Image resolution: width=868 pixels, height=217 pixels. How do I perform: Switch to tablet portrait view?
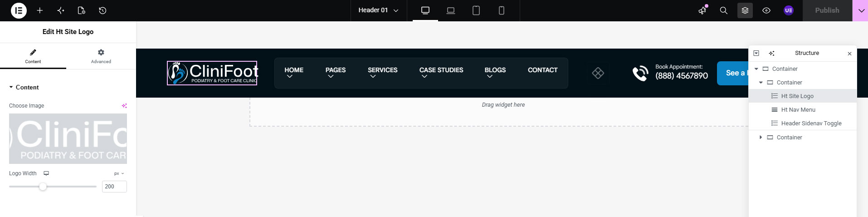click(x=476, y=10)
